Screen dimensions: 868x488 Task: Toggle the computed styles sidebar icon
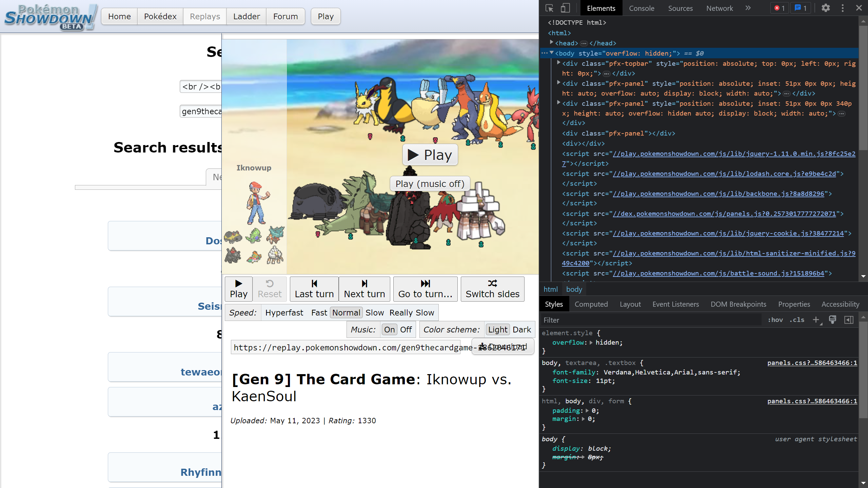point(849,320)
